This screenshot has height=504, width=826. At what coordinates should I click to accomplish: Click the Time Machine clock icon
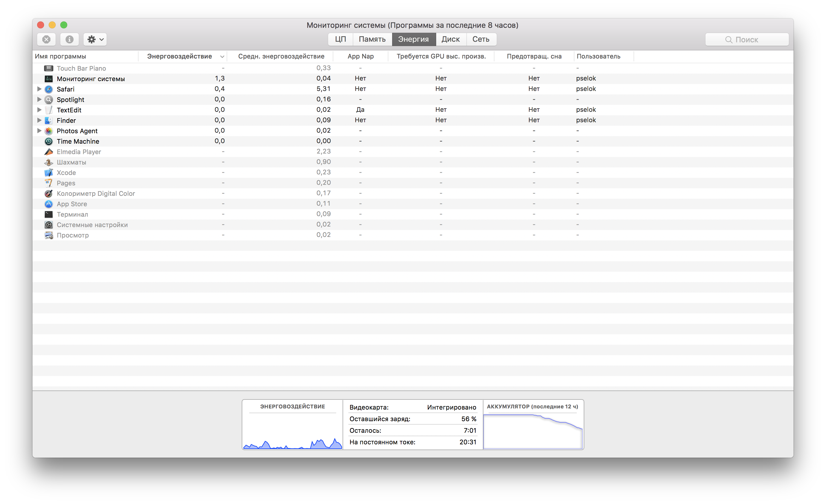pos(49,141)
